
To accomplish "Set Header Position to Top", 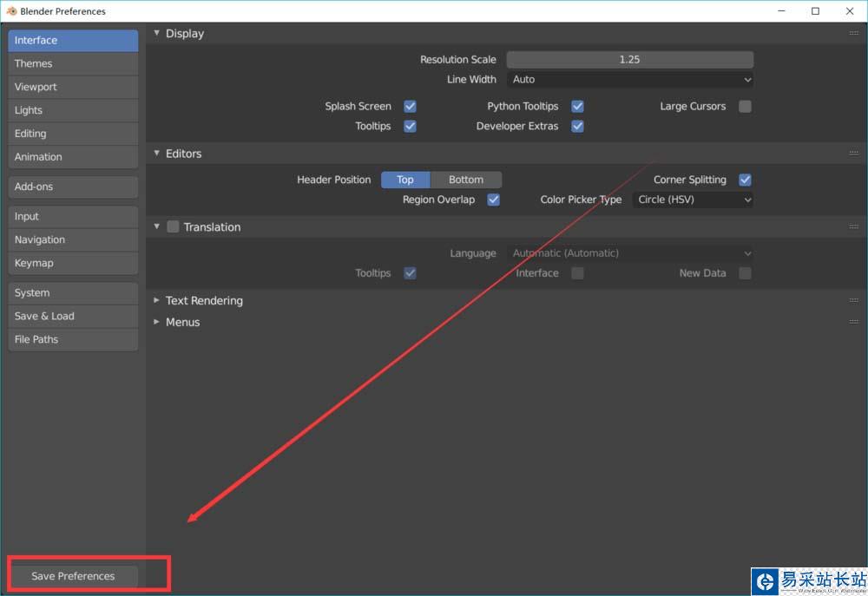I will coord(405,180).
